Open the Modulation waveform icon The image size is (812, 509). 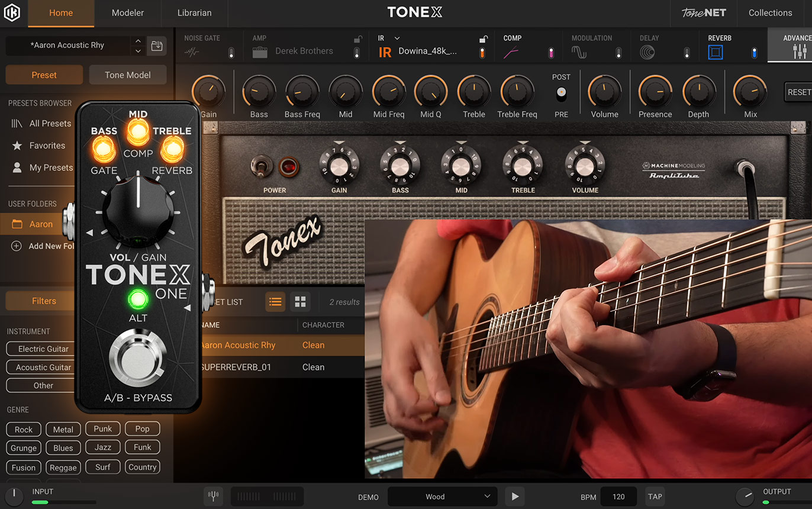click(578, 53)
